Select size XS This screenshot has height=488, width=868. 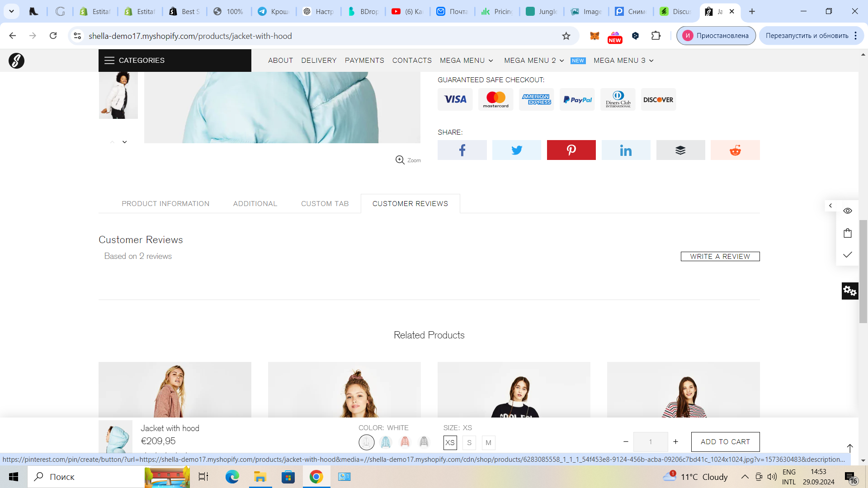coord(450,443)
